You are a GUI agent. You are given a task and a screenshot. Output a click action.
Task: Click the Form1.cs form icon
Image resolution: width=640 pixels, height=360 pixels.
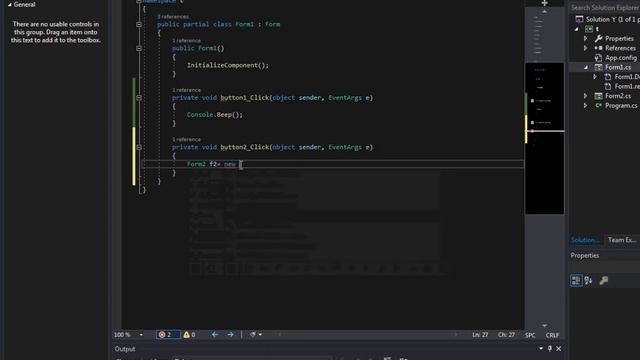[598, 67]
